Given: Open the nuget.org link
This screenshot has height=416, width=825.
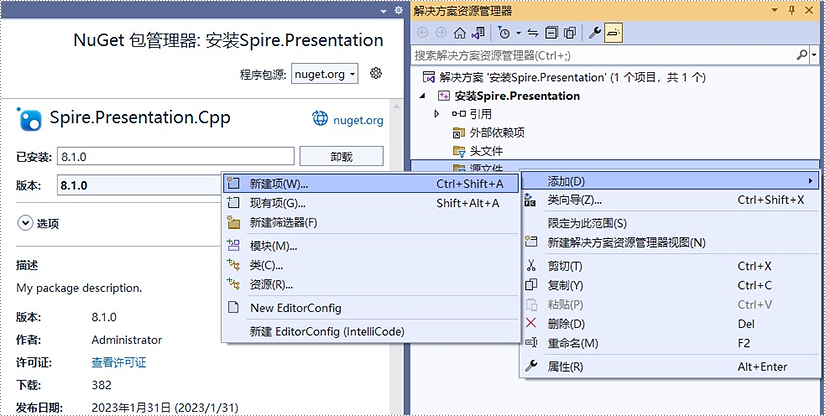Looking at the screenshot, I should (358, 120).
